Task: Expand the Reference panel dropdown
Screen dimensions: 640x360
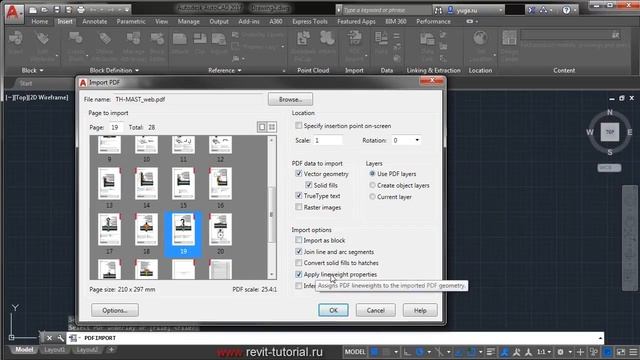Action: point(239,71)
